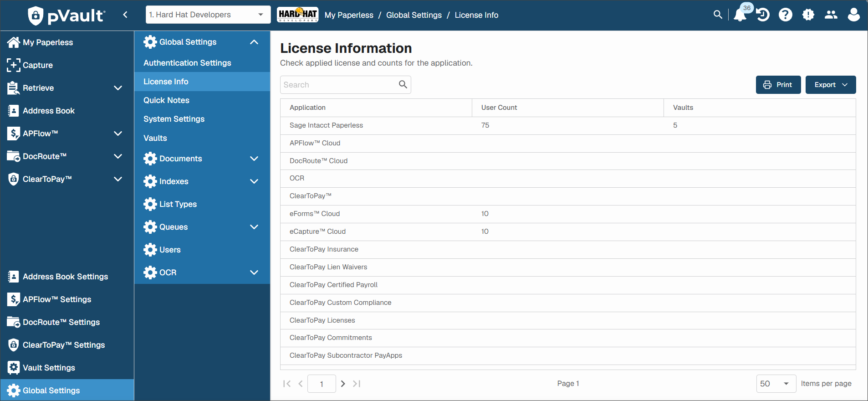Go to the previous page arrow
Screen dimensions: 868x401
301,384
